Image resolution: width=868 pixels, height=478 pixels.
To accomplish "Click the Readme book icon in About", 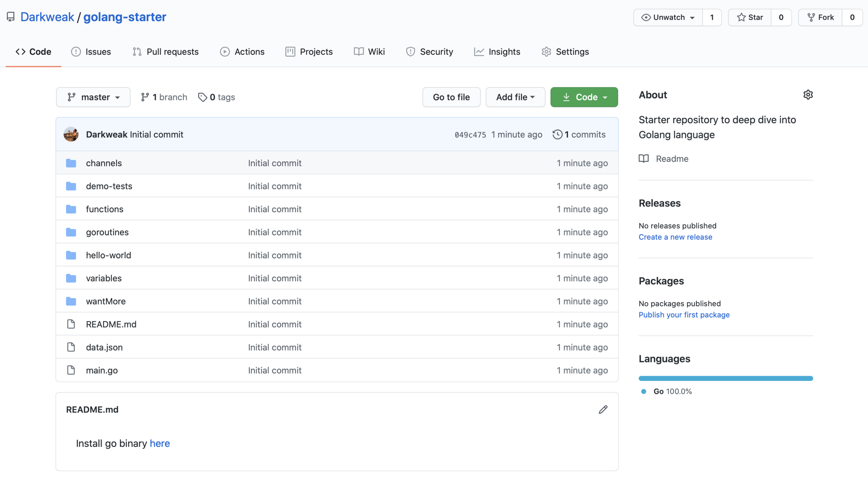I will tap(644, 159).
